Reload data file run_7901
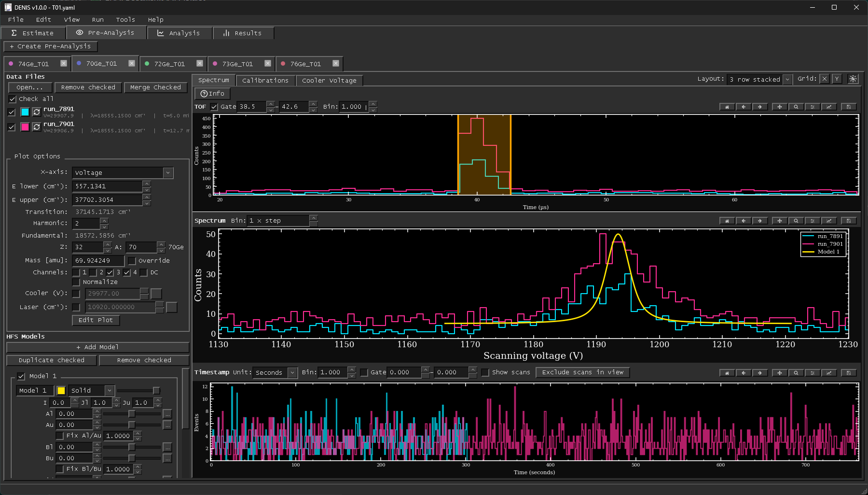868x495 pixels. (37, 127)
